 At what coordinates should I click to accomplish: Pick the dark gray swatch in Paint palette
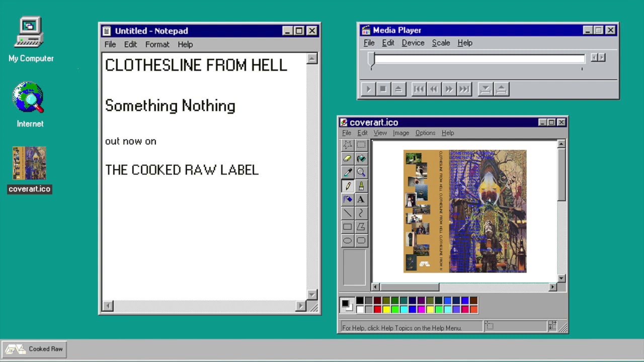pyautogui.click(x=369, y=301)
